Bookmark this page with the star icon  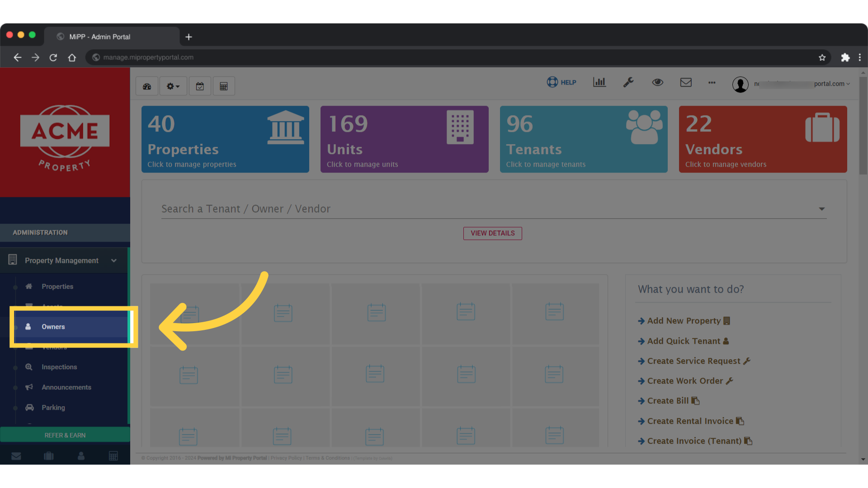pos(822,57)
